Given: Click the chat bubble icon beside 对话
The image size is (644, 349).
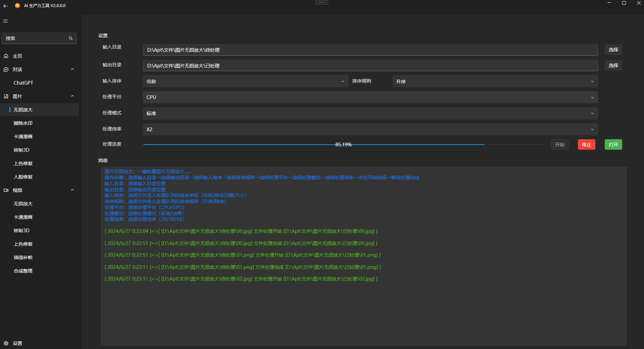Looking at the screenshot, I should click(6, 69).
